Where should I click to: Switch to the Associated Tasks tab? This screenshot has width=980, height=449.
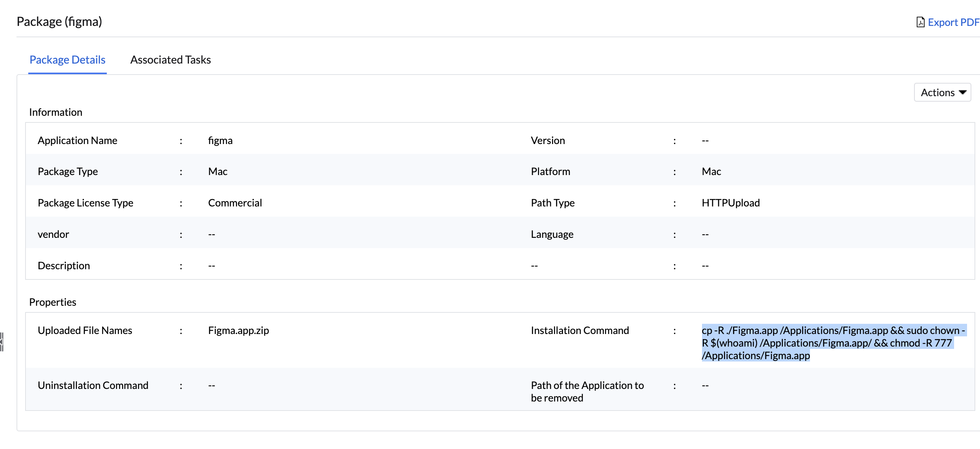coord(170,60)
